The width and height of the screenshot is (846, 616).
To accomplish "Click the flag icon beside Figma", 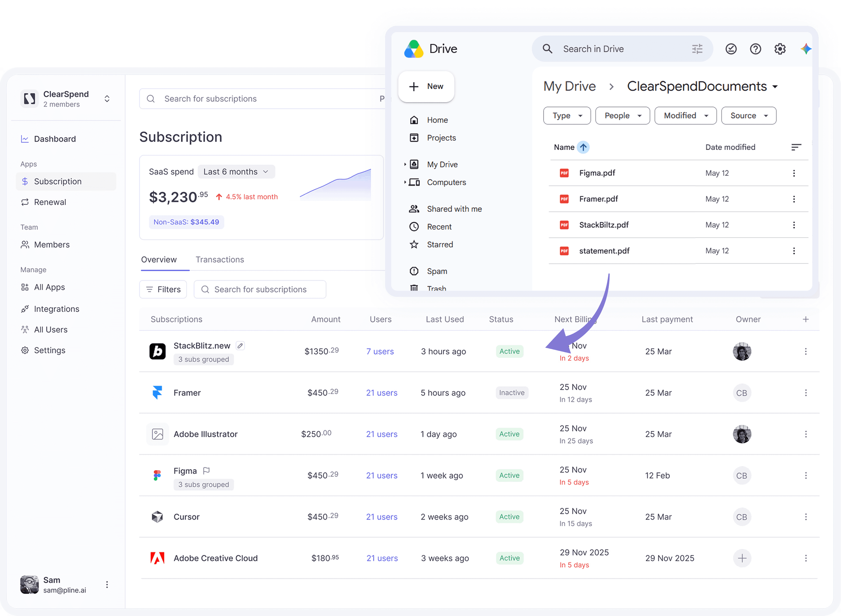I will tap(206, 471).
